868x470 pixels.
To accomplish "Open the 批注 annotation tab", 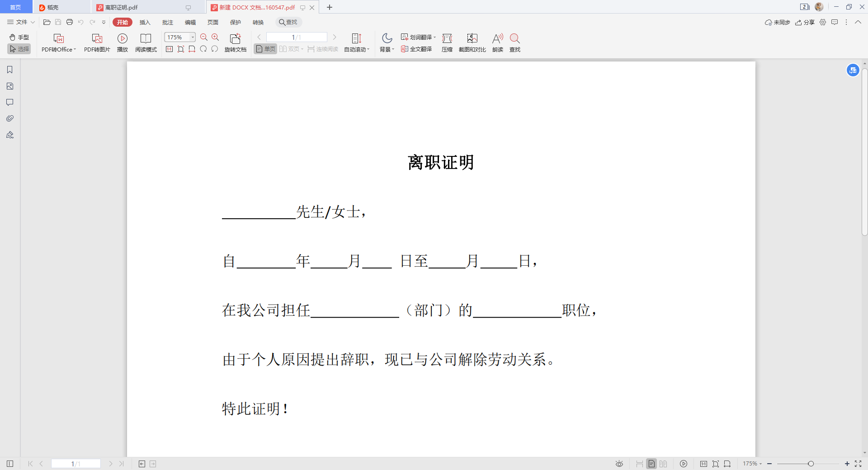I will [x=167, y=22].
